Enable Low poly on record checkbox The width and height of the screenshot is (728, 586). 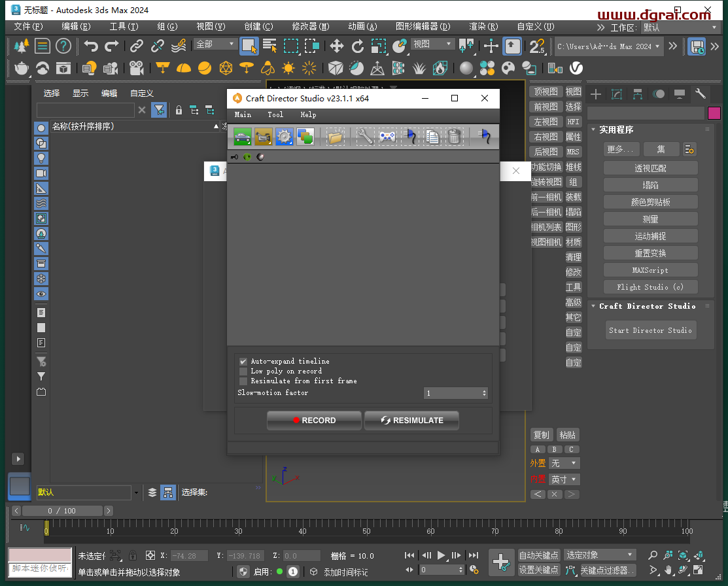243,371
